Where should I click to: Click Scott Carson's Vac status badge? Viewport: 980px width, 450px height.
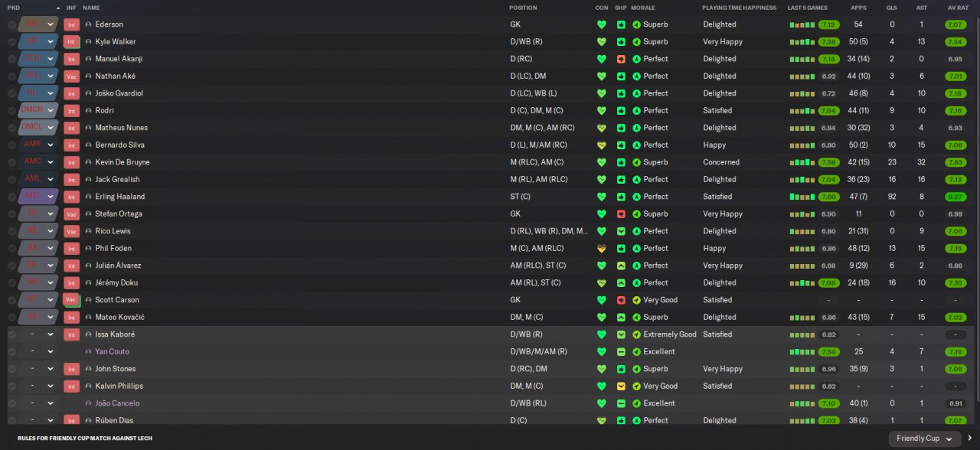click(x=72, y=300)
